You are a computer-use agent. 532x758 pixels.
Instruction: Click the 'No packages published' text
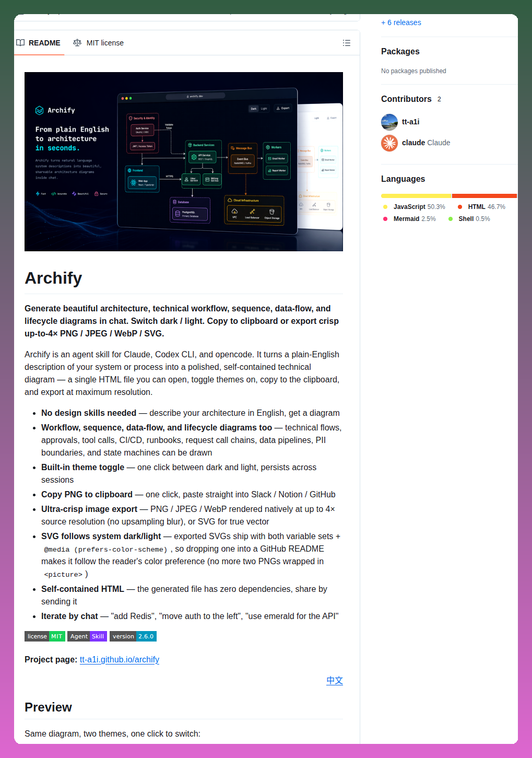[413, 71]
